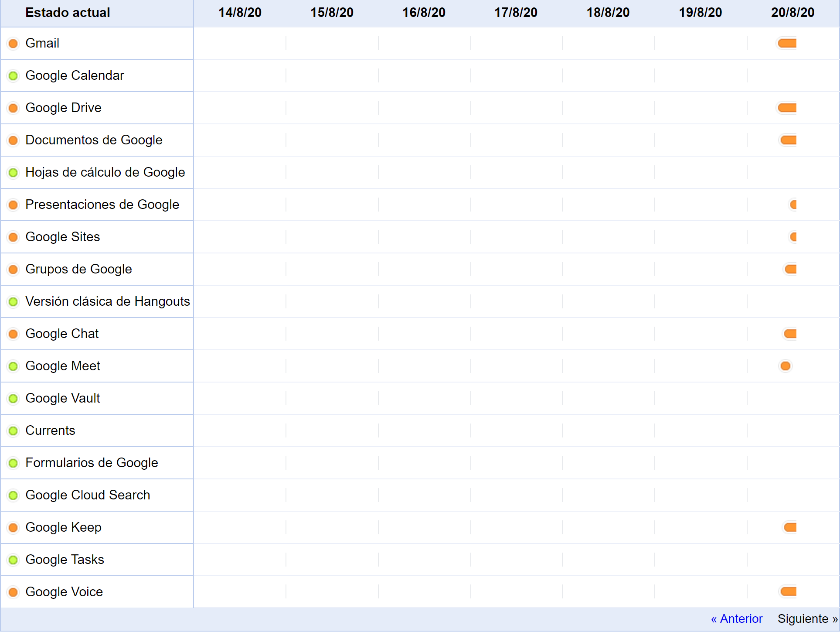Open the Google Chat incident marker
The image size is (840, 632).
pyautogui.click(x=790, y=334)
